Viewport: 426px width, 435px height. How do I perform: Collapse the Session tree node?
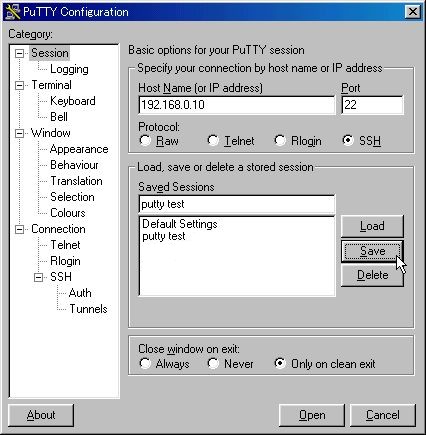(20, 53)
